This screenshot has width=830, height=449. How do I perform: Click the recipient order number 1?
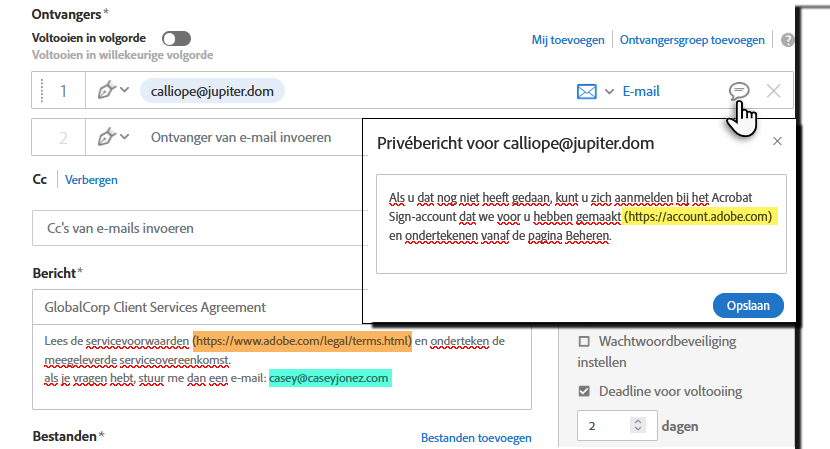[x=63, y=91]
